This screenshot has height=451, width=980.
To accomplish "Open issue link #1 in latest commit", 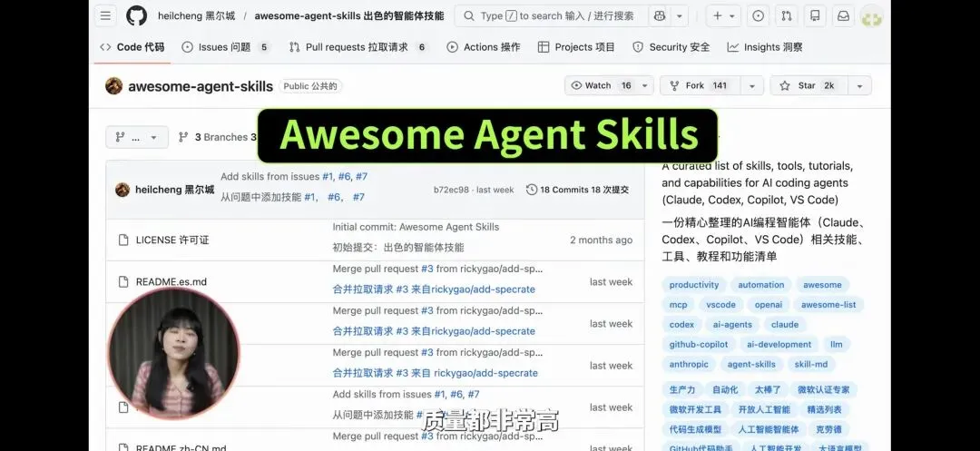I will [x=328, y=177].
